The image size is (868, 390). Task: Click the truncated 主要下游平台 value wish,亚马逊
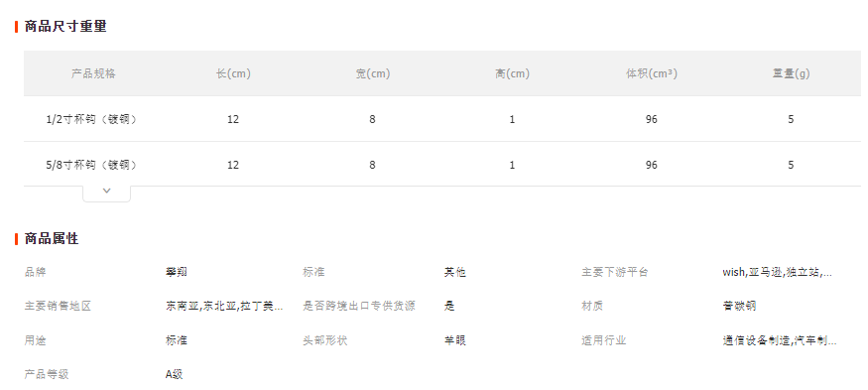(777, 272)
